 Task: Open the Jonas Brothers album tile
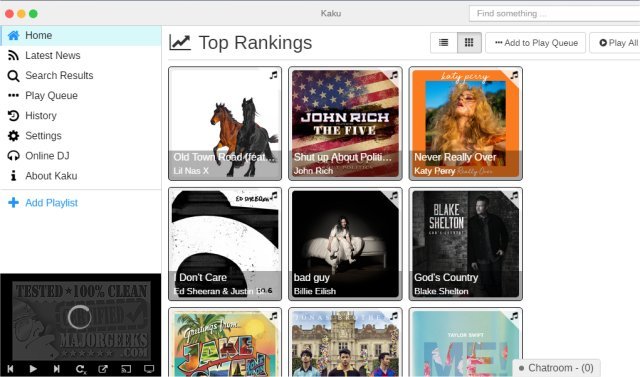click(345, 343)
